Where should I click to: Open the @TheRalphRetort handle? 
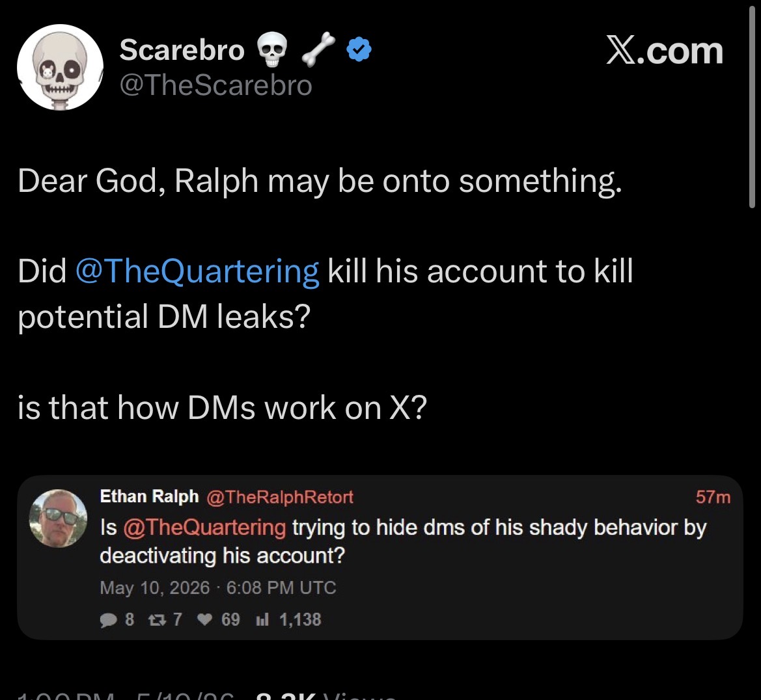[280, 497]
